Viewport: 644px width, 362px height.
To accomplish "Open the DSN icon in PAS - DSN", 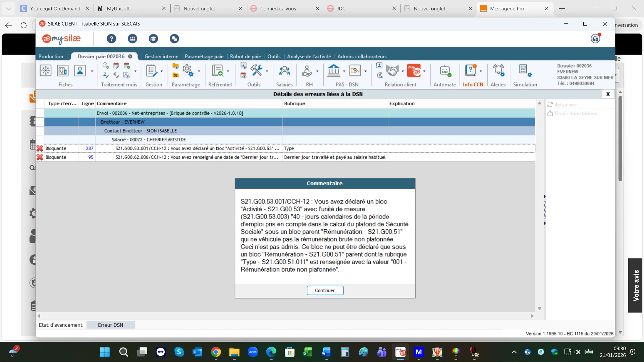I will click(x=355, y=71).
